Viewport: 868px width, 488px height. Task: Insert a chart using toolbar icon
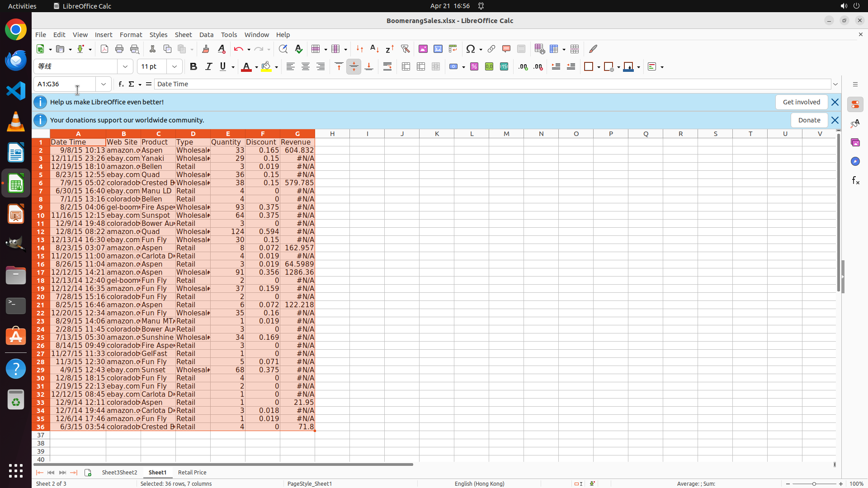point(438,49)
